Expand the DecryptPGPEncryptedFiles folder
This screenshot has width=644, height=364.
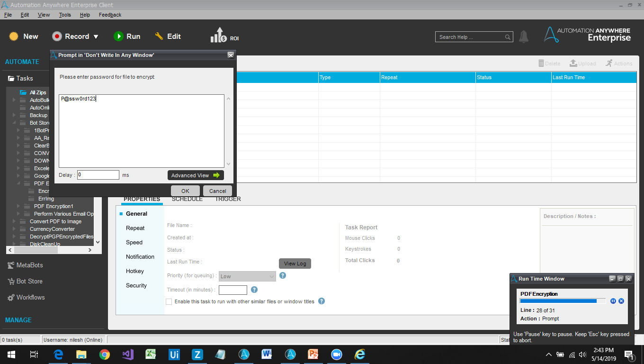coord(14,237)
